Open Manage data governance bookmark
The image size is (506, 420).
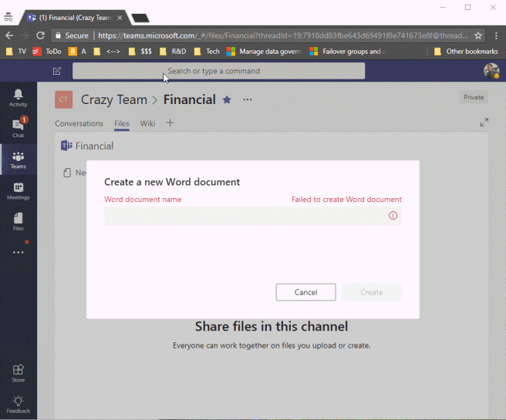tap(264, 52)
